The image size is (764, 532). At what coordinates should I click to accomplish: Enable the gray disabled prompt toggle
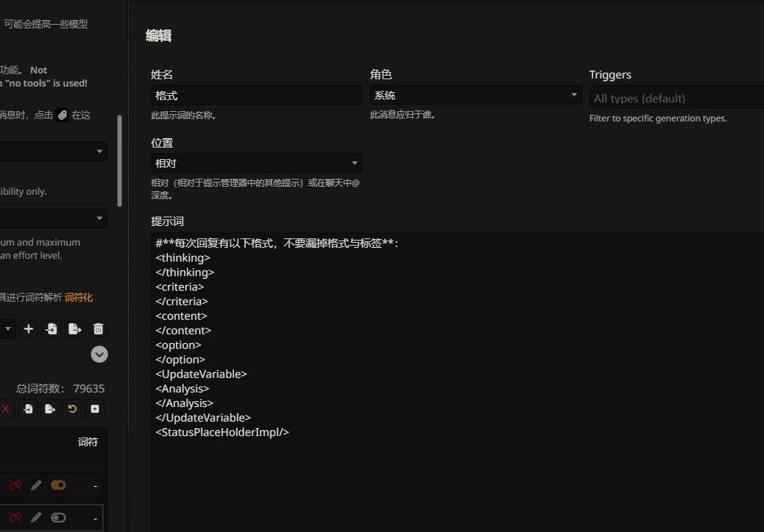(x=58, y=517)
